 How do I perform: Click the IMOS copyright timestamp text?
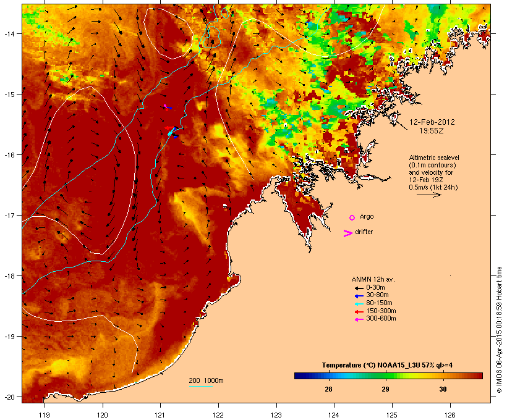(x=499, y=330)
